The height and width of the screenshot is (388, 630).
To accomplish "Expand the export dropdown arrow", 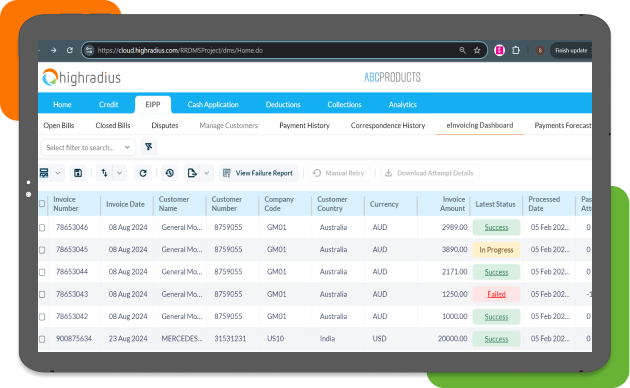I will pos(207,173).
